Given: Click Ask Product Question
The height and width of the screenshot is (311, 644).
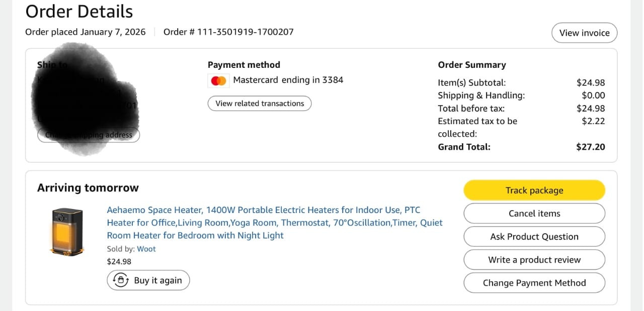Looking at the screenshot, I should click(x=534, y=237).
